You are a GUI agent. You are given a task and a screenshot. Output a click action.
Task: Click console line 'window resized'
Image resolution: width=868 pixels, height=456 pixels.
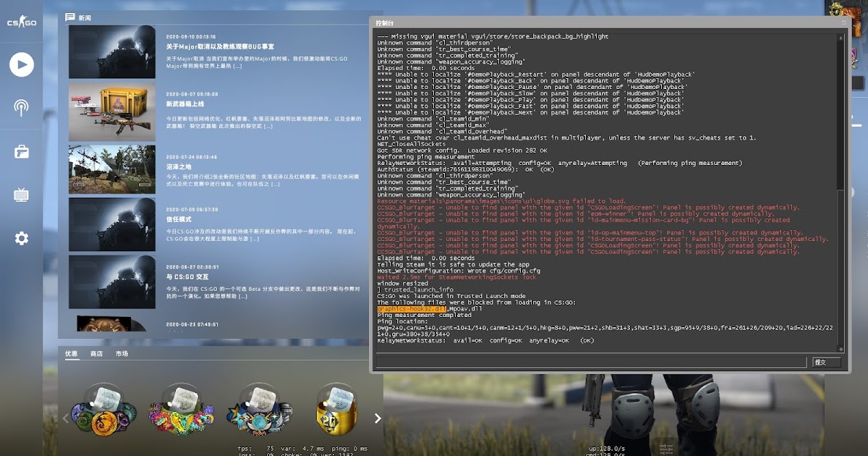[402, 284]
